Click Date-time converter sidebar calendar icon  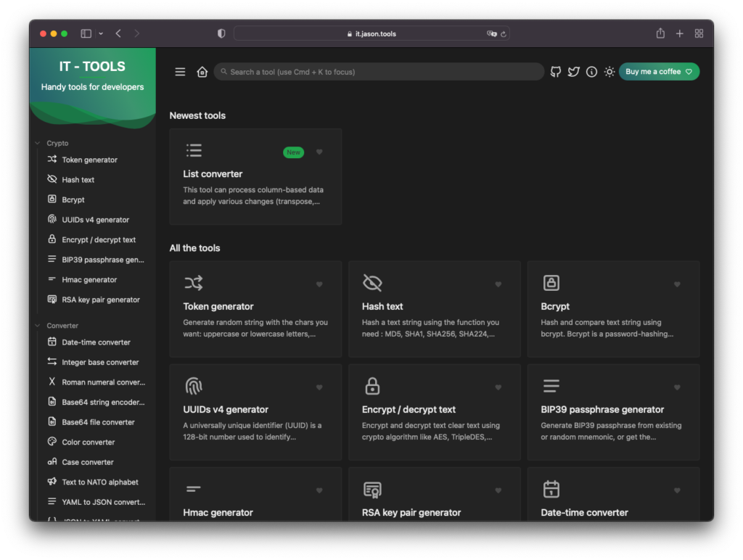(52, 342)
